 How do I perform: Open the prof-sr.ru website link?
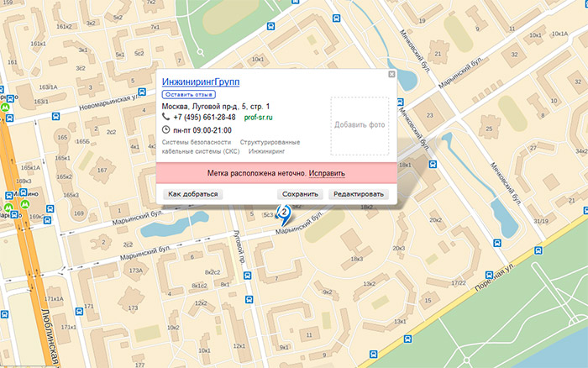[x=257, y=118]
